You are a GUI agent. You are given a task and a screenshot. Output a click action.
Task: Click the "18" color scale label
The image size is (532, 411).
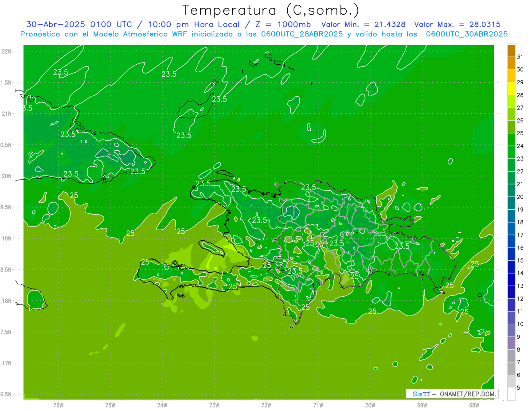[520, 222]
